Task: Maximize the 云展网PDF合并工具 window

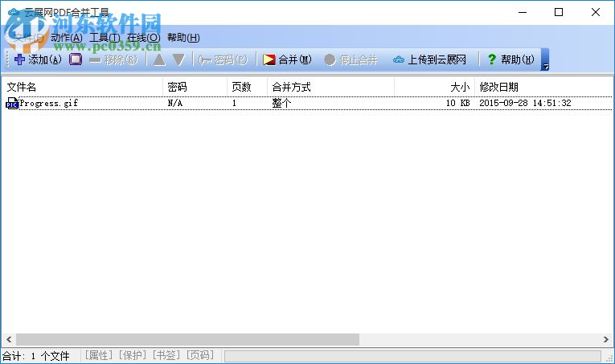Action: (559, 12)
